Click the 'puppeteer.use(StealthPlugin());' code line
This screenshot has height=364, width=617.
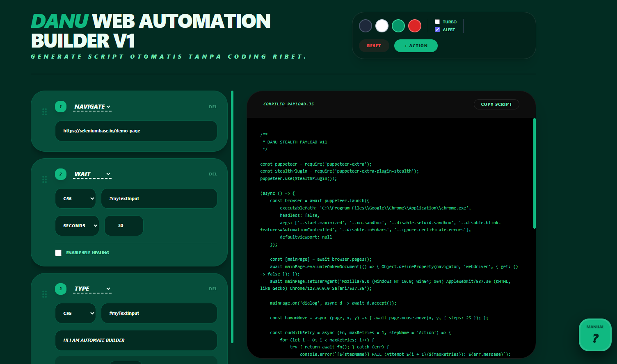298,178
